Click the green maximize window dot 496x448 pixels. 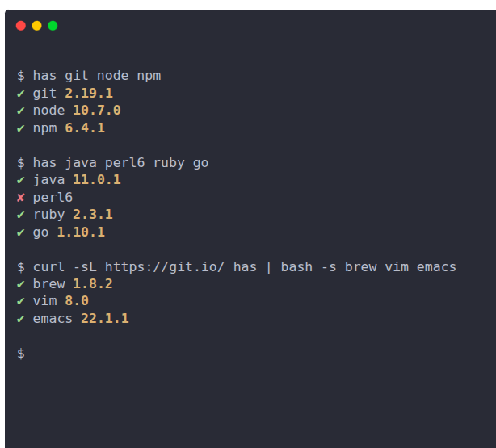pyautogui.click(x=53, y=26)
